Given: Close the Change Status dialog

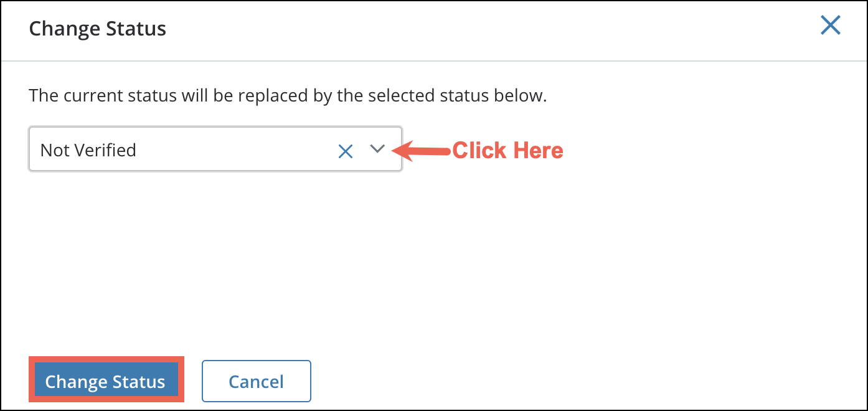Looking at the screenshot, I should tap(830, 26).
